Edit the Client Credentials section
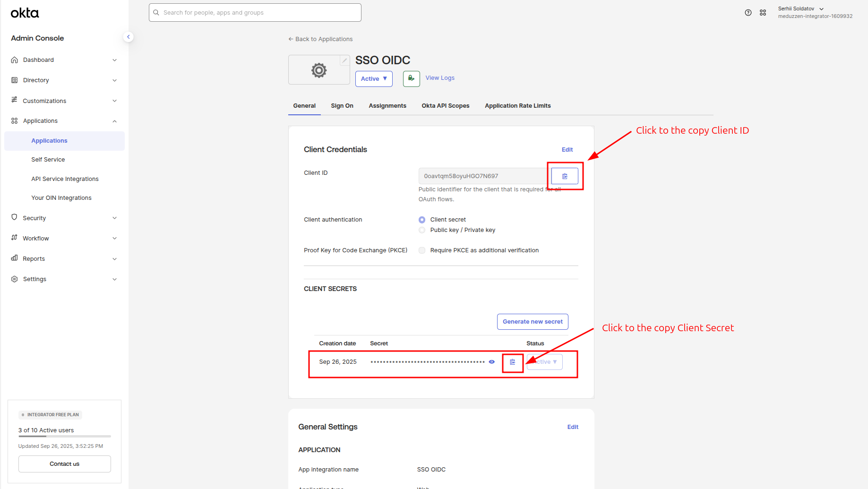Screen dimensions: 868x489 click(567, 150)
